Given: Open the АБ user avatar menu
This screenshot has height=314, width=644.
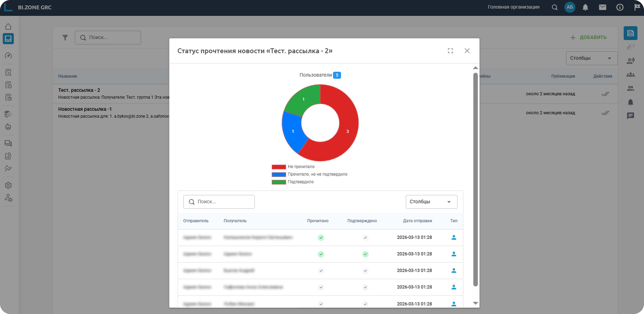Looking at the screenshot, I should [570, 7].
